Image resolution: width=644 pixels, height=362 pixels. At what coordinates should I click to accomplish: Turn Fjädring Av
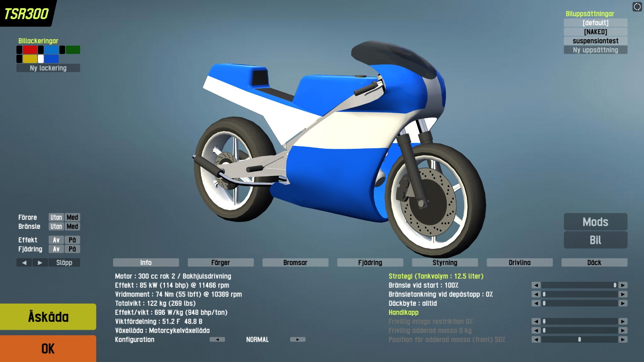click(56, 249)
